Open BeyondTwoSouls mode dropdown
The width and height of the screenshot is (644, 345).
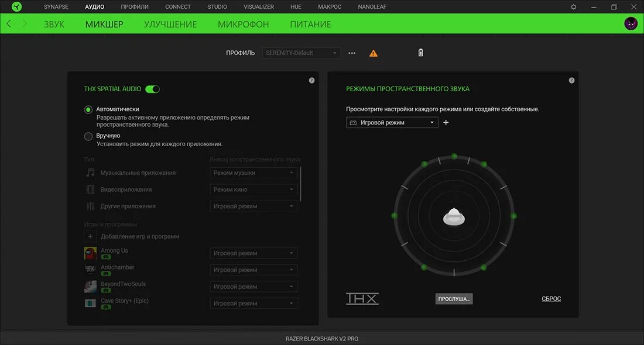pyautogui.click(x=254, y=287)
